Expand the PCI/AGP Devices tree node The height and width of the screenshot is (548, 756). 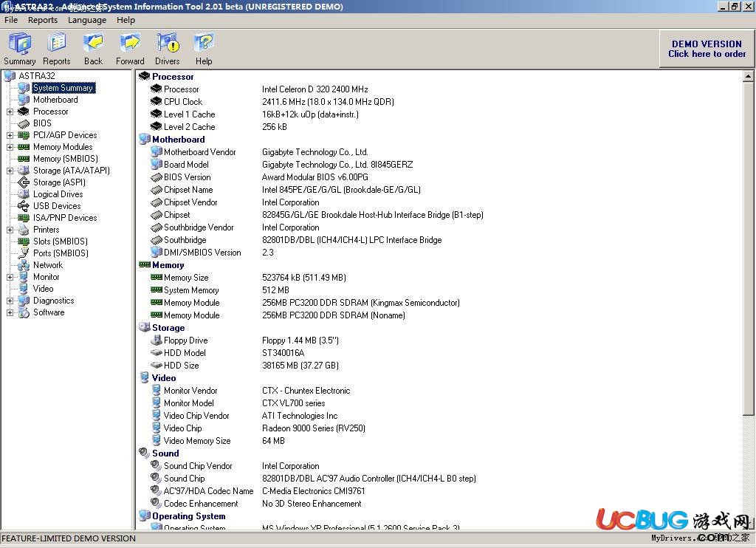tap(10, 136)
